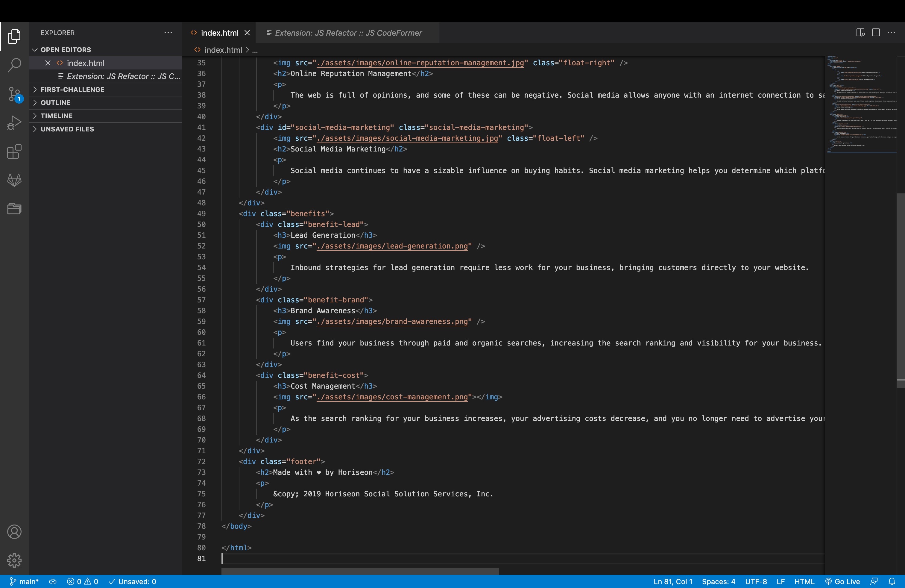Open the Accounts icon in the activity bar
The width and height of the screenshot is (905, 588).
[14, 531]
